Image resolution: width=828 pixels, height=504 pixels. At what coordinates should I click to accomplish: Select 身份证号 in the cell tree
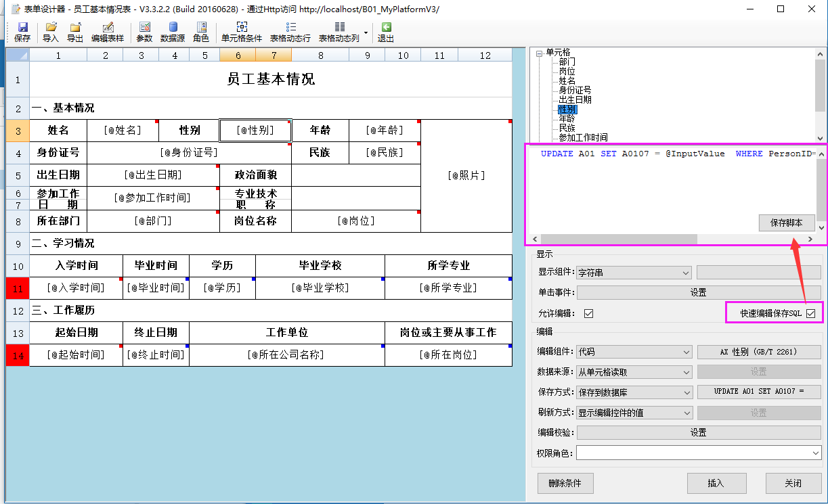pos(575,90)
